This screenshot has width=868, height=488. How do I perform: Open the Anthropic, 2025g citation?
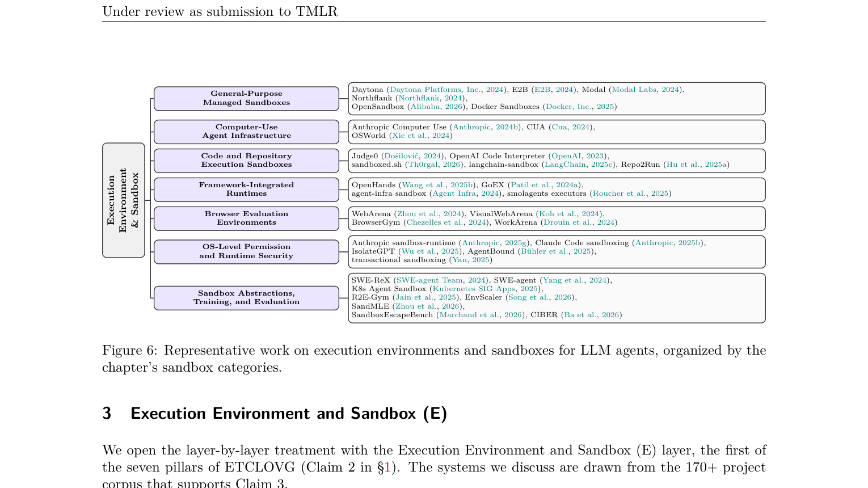[x=495, y=243]
